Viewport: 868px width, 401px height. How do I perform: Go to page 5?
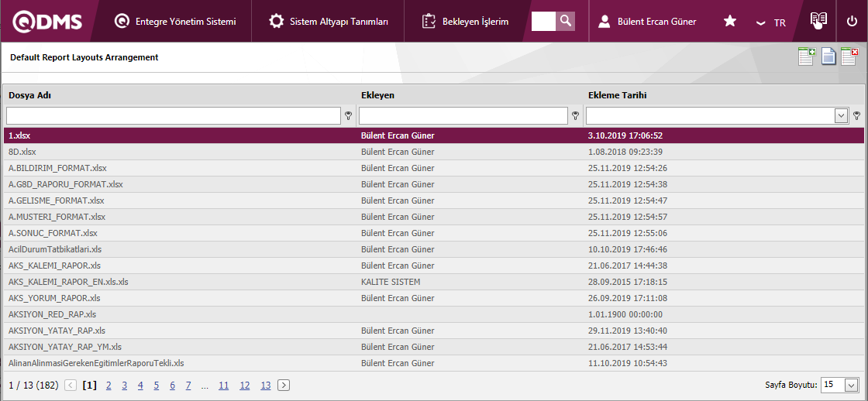pos(157,386)
